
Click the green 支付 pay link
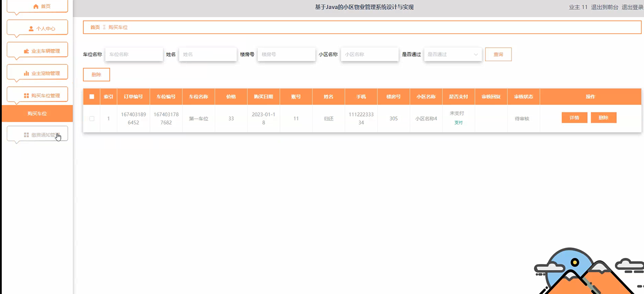pyautogui.click(x=458, y=123)
